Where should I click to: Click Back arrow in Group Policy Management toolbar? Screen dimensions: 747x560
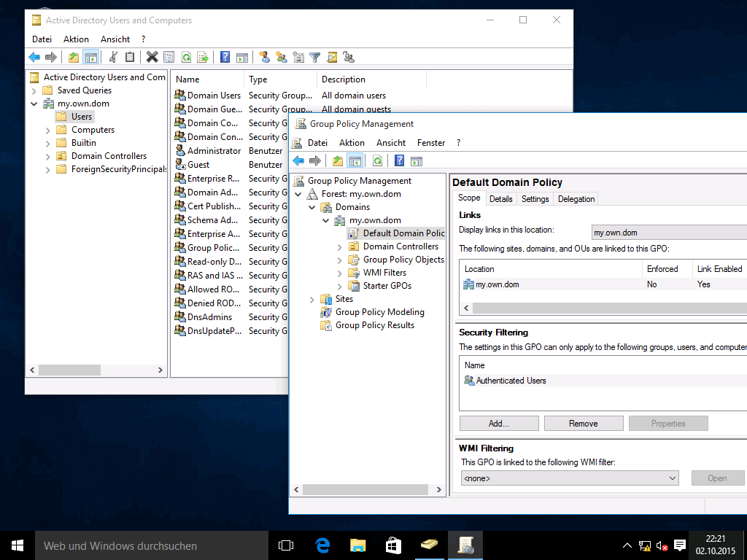[298, 161]
